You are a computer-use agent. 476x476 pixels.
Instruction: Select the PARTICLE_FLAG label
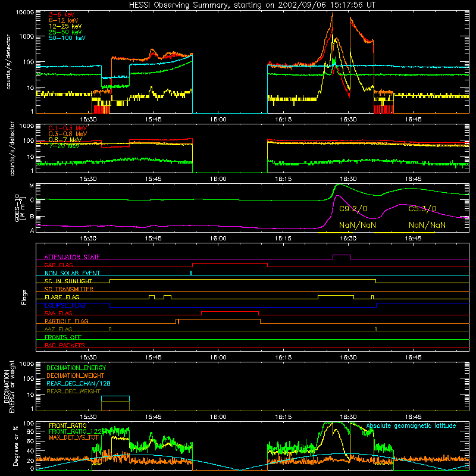click(x=67, y=321)
